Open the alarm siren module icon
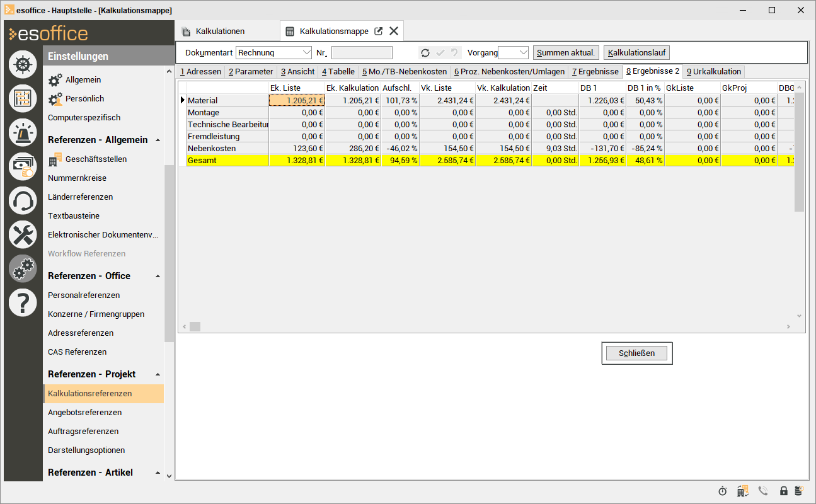This screenshot has width=816, height=504. pos(23,132)
